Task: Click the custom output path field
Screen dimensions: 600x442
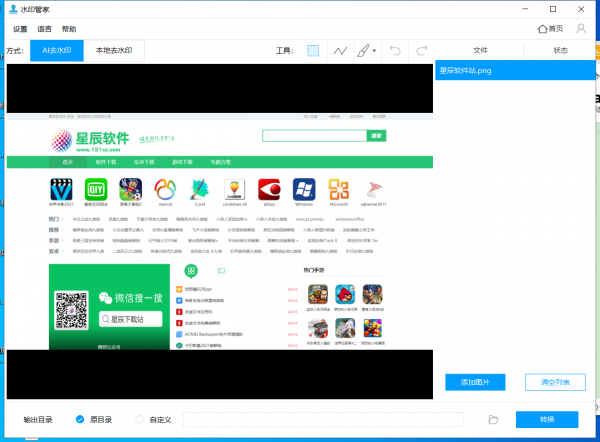Action: [x=323, y=419]
